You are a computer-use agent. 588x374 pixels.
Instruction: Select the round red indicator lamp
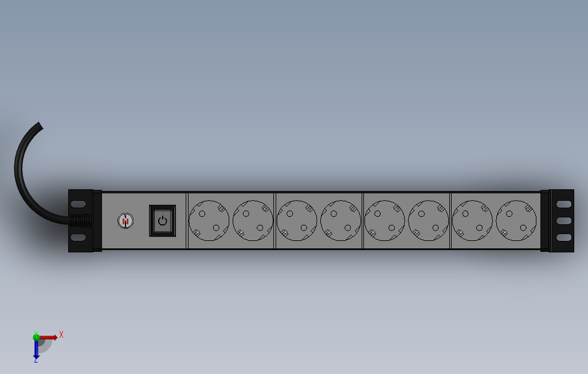[x=126, y=221]
